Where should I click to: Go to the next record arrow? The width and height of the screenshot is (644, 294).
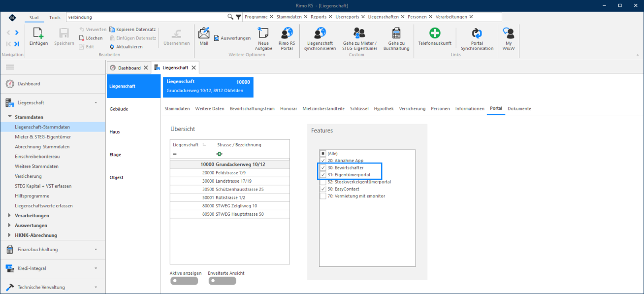pos(17,33)
